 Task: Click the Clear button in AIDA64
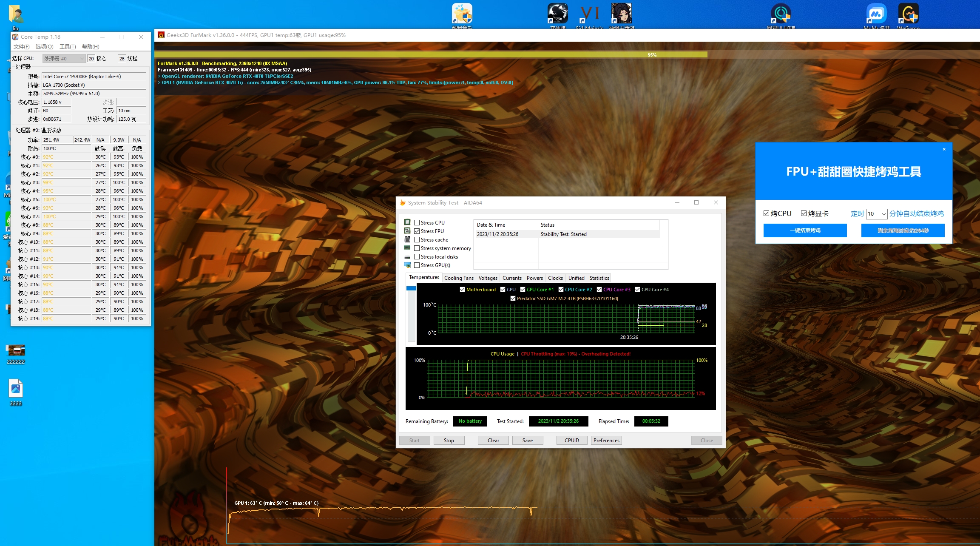click(x=493, y=440)
